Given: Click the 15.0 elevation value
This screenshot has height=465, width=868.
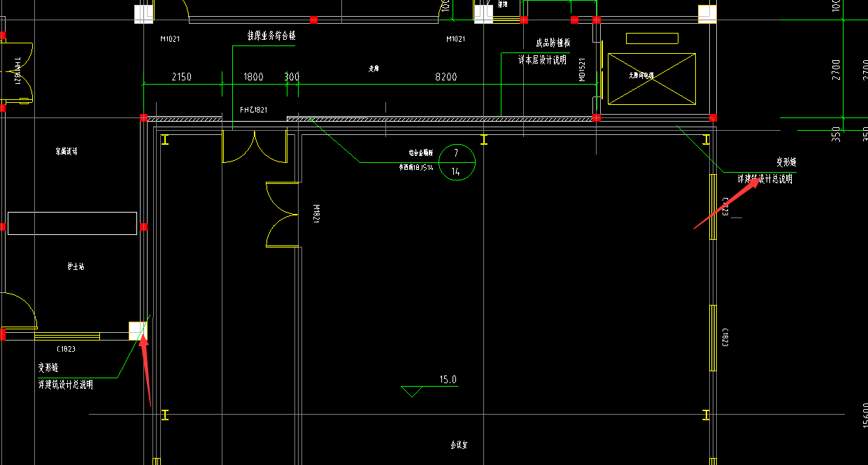Looking at the screenshot, I should point(448,380).
